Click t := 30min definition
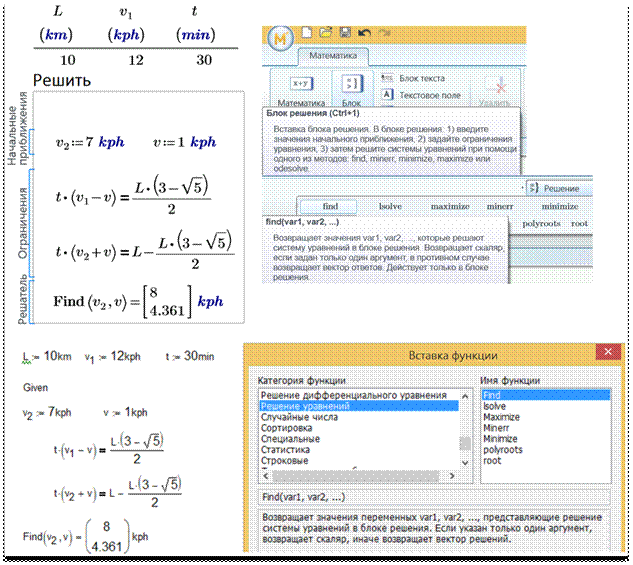Image resolution: width=633 pixels, height=565 pixels. coord(190,356)
